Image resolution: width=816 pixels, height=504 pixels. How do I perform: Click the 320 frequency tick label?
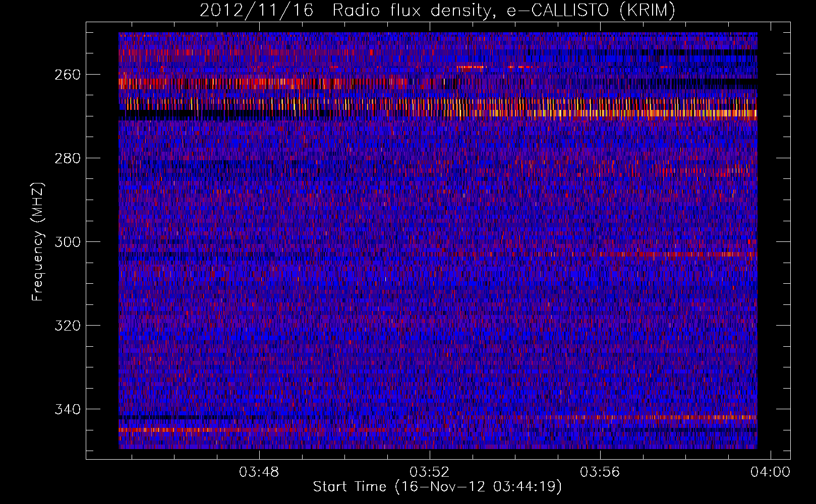67,326
